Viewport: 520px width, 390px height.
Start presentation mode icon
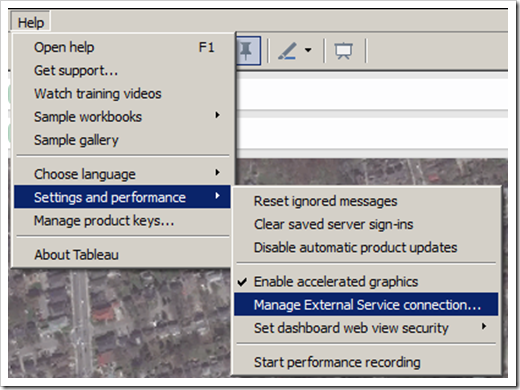[x=344, y=51]
